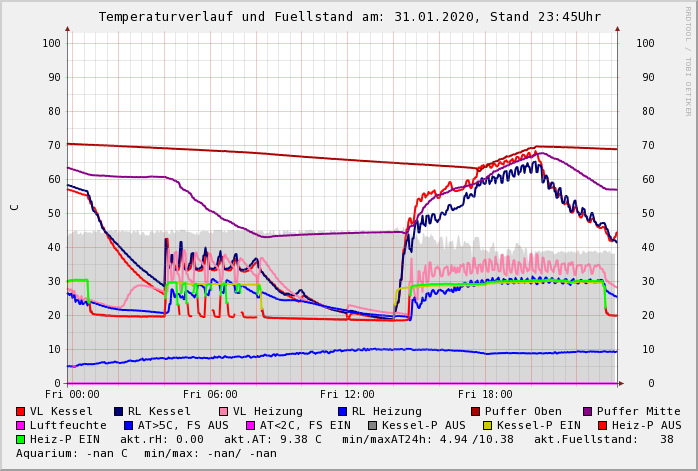Select the blue RL Heizung legend swatch

[342, 411]
